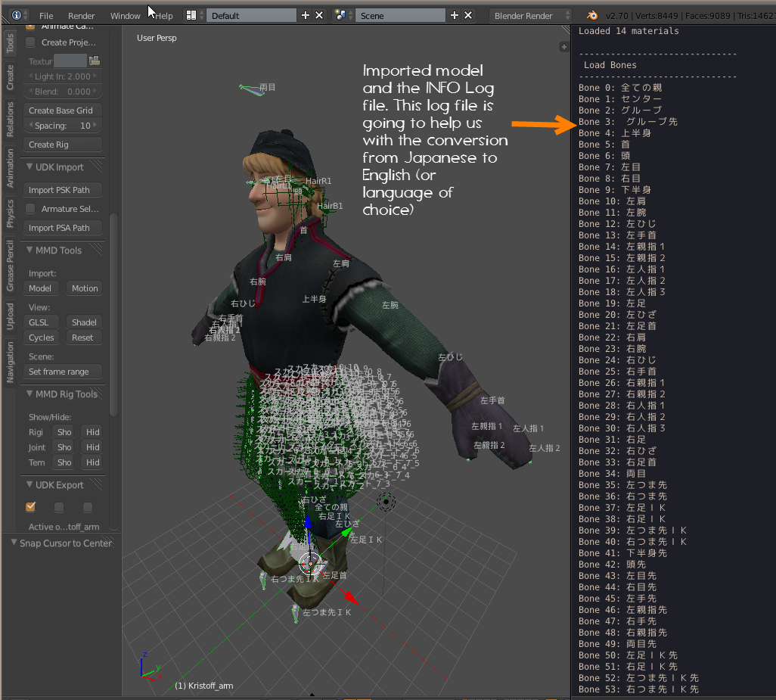
Task: Click the Textur path input field
Action: pyautogui.click(x=70, y=61)
